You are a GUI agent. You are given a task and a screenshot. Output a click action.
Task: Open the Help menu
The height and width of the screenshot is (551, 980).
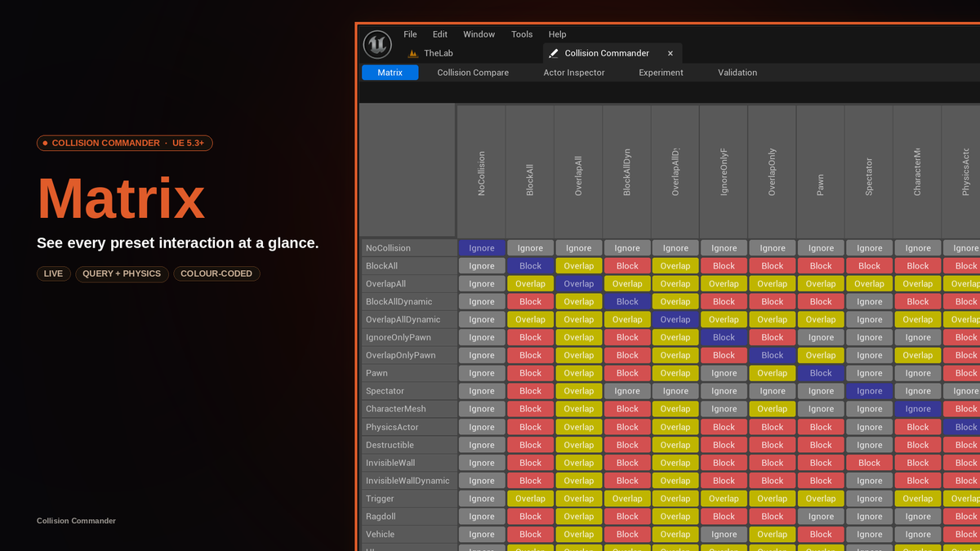(557, 34)
